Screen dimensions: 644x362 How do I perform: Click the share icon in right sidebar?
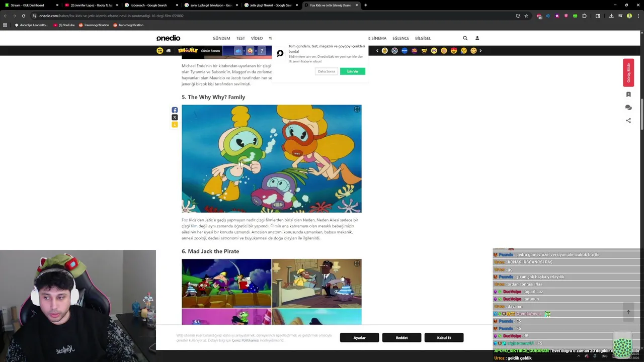click(628, 121)
